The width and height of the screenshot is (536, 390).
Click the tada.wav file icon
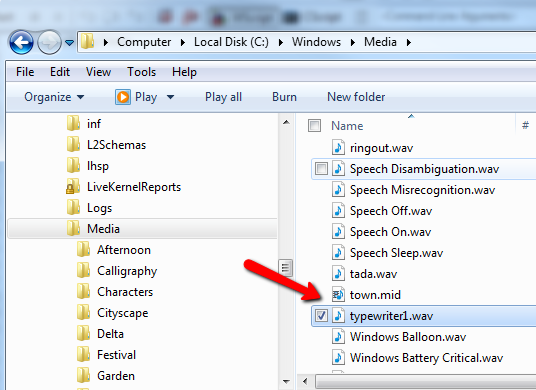pyautogui.click(x=338, y=274)
